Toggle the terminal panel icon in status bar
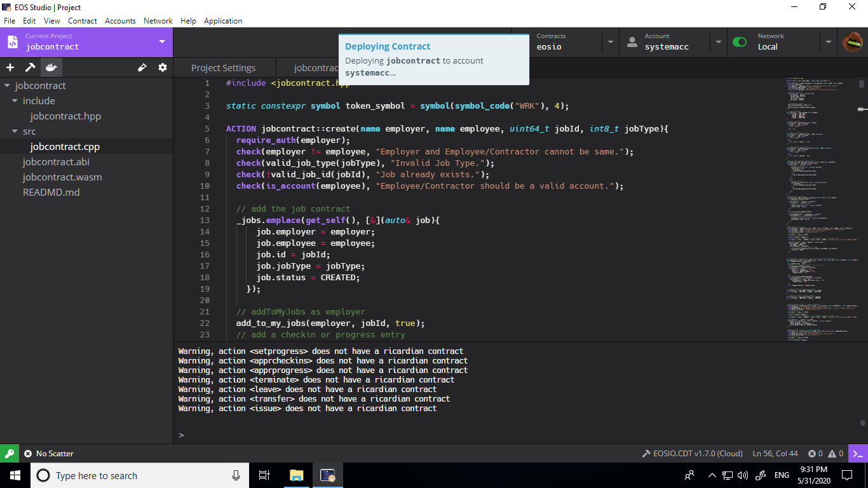Viewport: 868px width, 488px height. [x=858, y=454]
